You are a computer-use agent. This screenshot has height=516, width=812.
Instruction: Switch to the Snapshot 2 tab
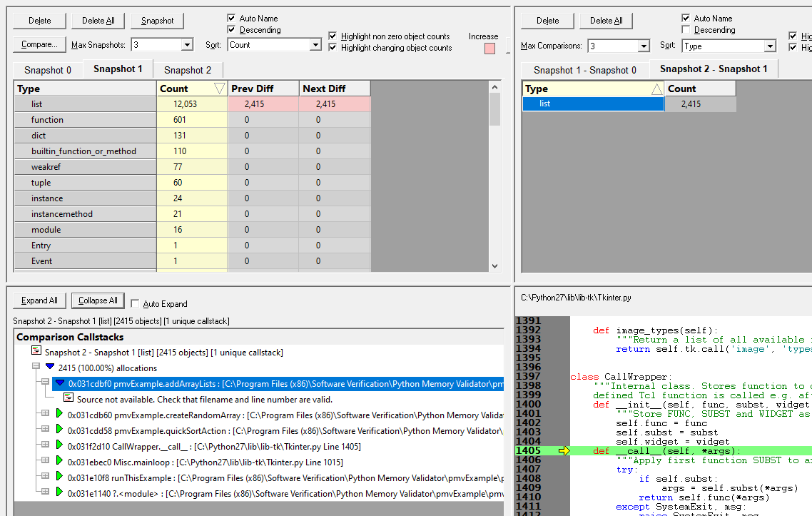[188, 69]
